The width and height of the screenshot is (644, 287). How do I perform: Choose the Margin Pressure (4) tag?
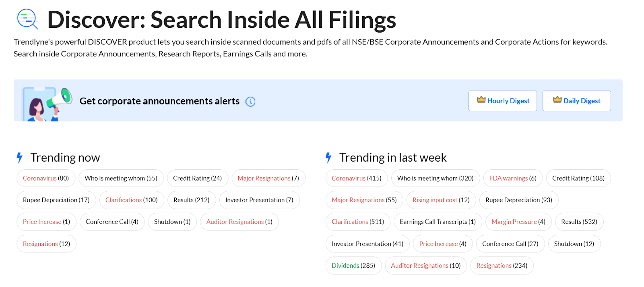[518, 221]
